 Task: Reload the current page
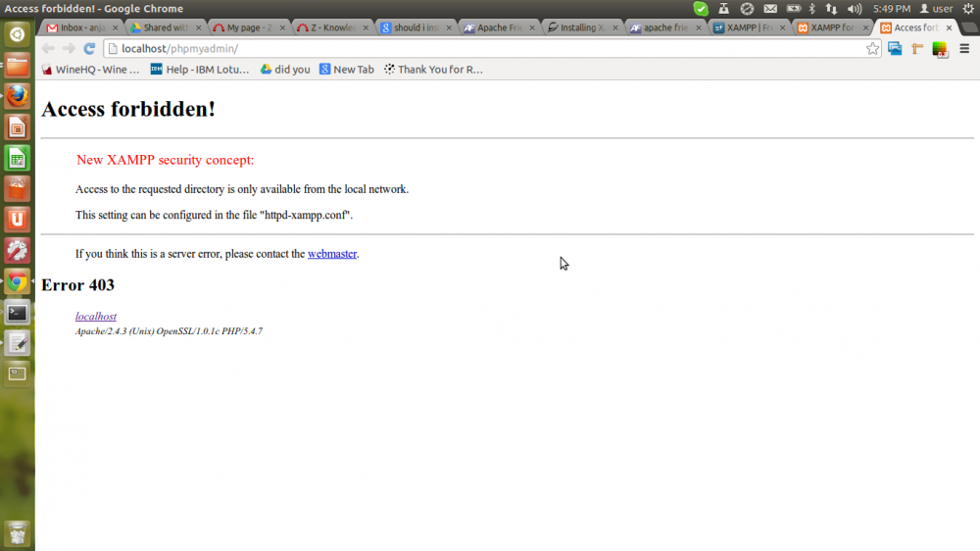point(89,49)
